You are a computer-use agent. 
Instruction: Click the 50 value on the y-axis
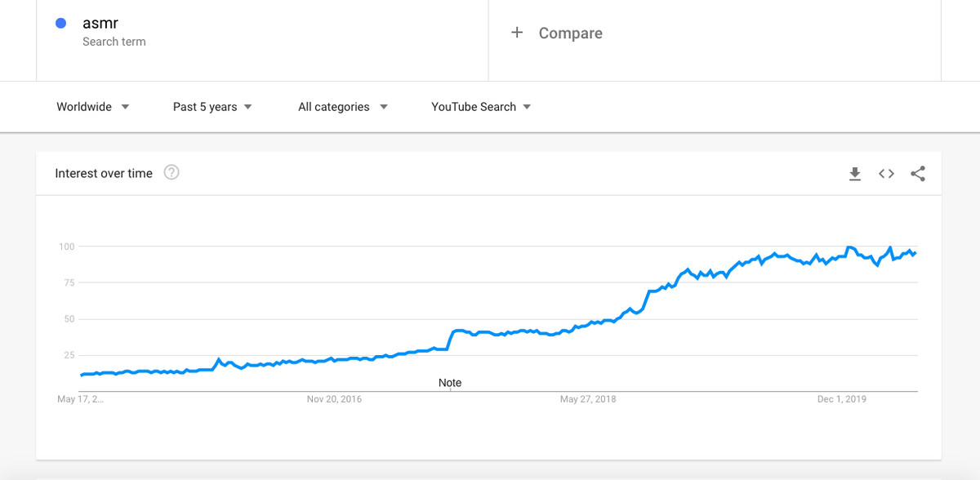(69, 319)
